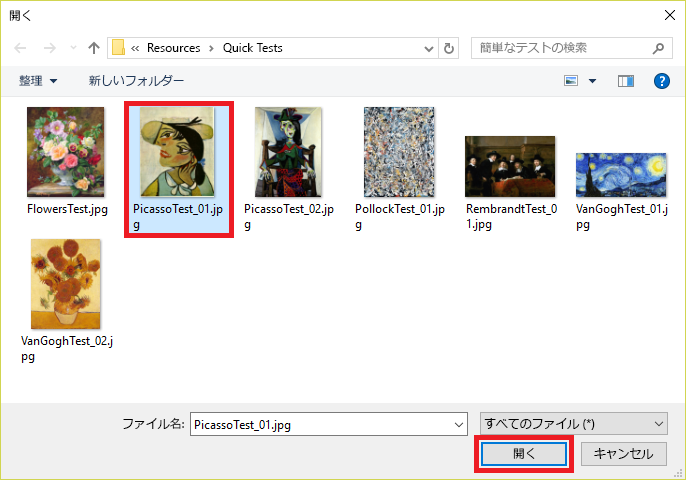Select the PicassoTest_02.jpg thumbnail
Image resolution: width=686 pixels, height=480 pixels.
click(x=288, y=152)
